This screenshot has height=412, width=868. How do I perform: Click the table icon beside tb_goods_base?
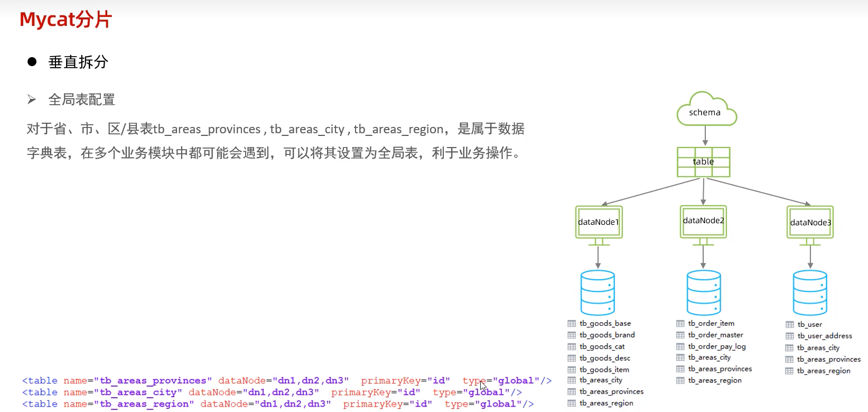(572, 323)
